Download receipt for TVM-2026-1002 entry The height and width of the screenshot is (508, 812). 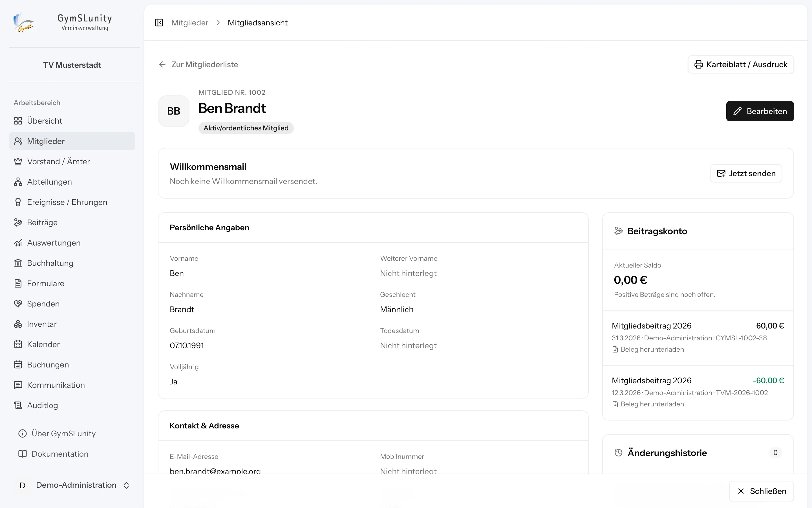tap(648, 404)
